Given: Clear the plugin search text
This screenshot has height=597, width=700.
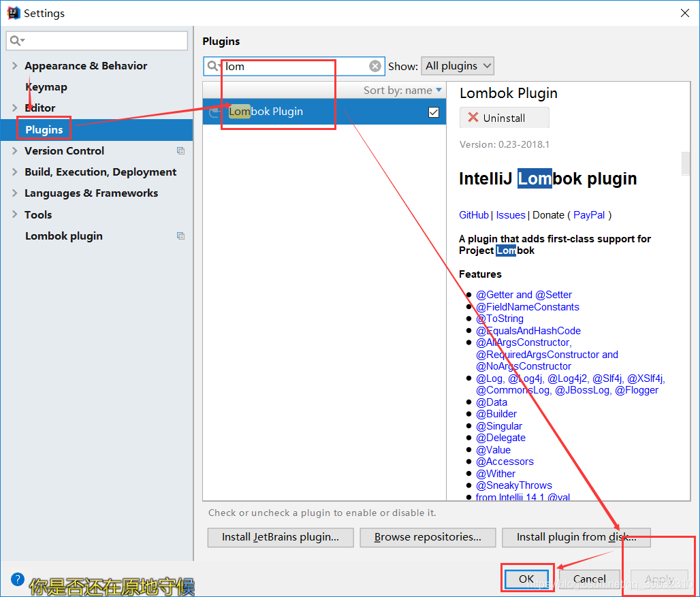Looking at the screenshot, I should [x=375, y=66].
